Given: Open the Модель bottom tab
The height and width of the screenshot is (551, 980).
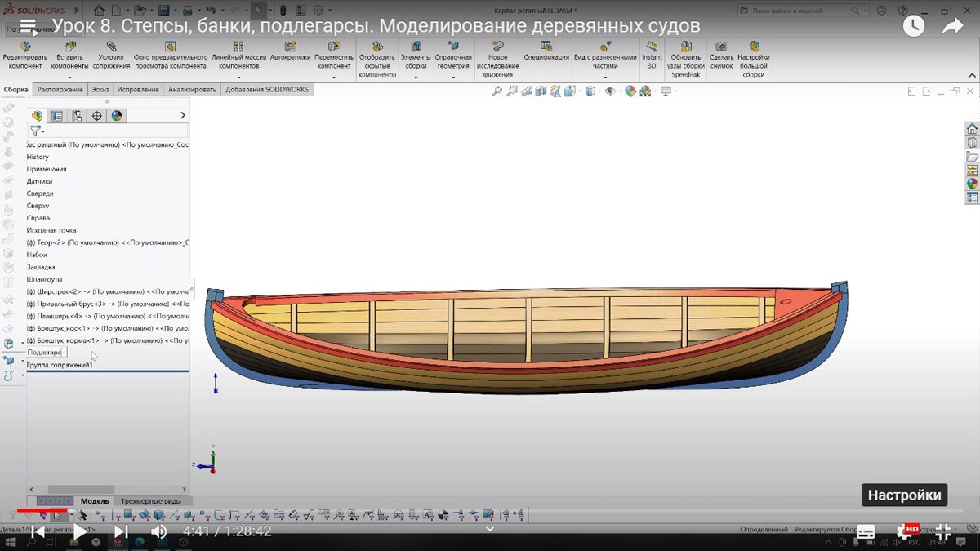Looking at the screenshot, I should (95, 500).
